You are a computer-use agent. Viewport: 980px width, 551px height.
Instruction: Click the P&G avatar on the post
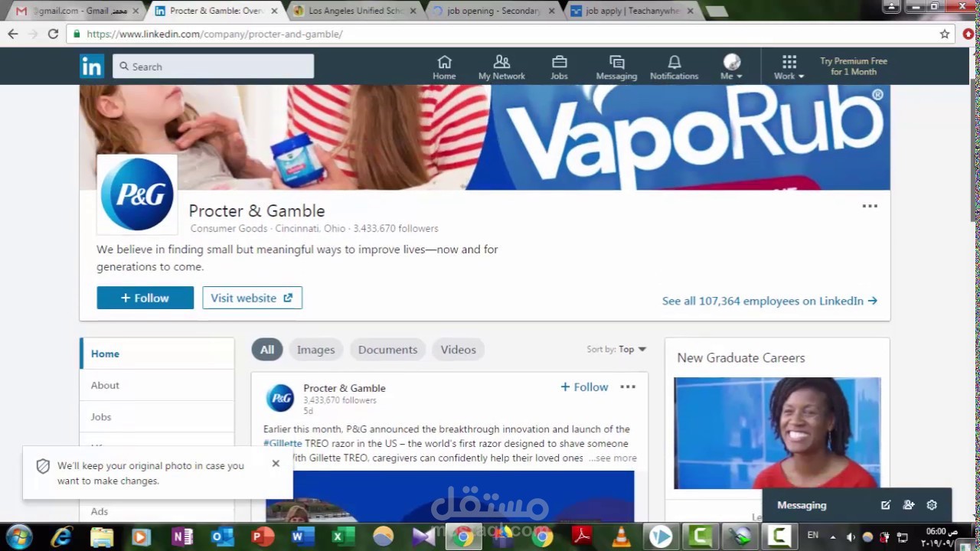[279, 398]
